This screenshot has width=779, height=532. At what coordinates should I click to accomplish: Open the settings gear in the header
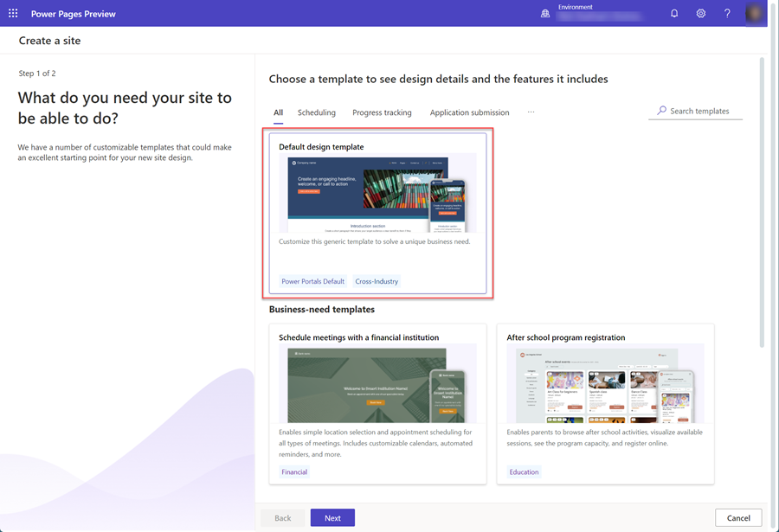700,13
